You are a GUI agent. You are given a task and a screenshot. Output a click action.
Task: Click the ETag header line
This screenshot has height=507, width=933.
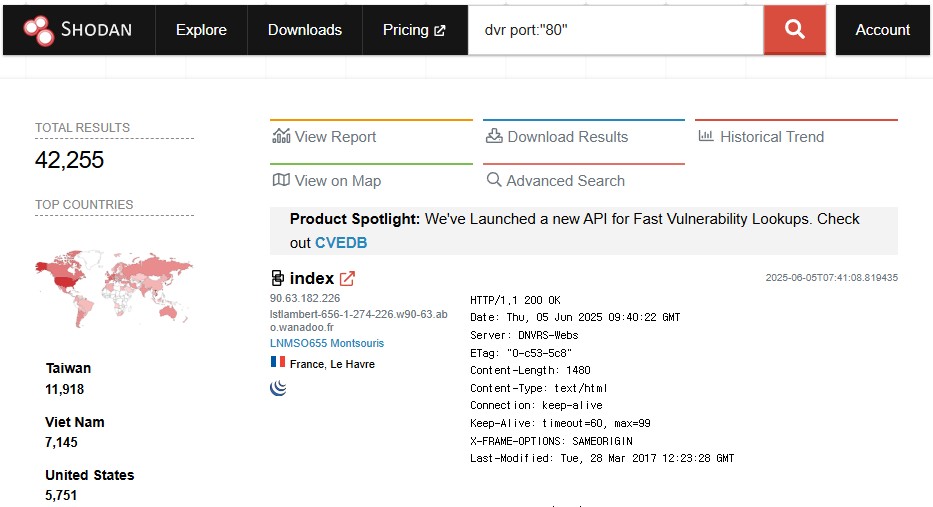click(521, 353)
